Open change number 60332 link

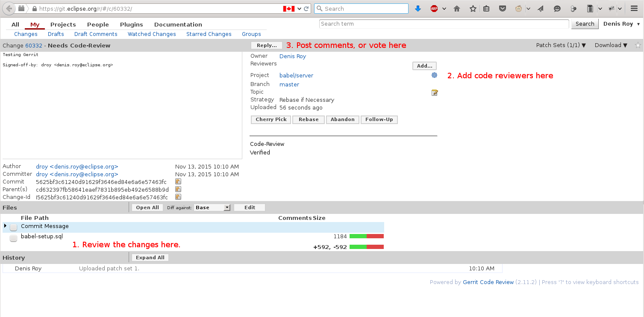pos(34,45)
